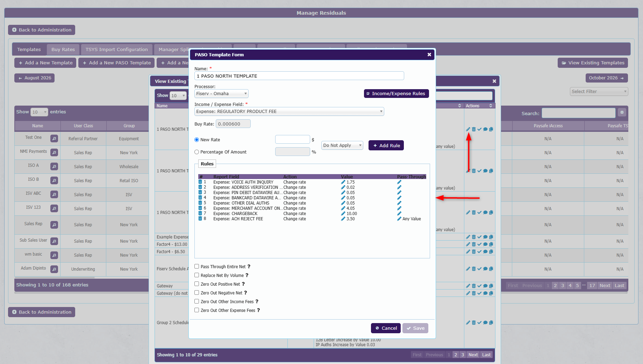Enable Replace Net By Volume checkbox
The image size is (643, 364).
coord(197,275)
